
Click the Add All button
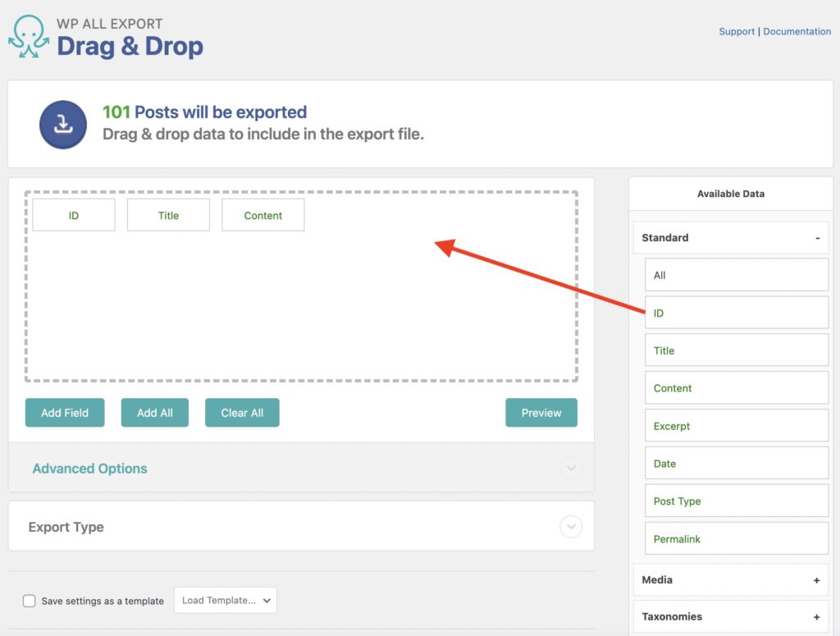coord(154,413)
